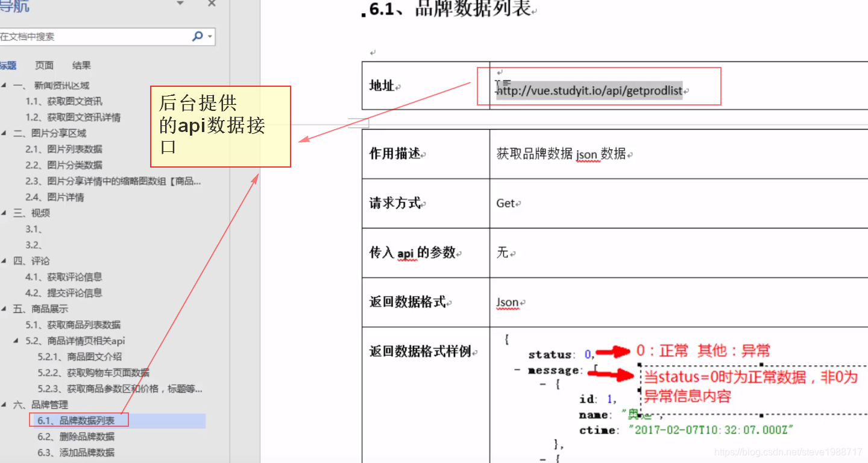
Task: Collapse the 5.2 商品详情页相关api node
Action: coord(16,341)
